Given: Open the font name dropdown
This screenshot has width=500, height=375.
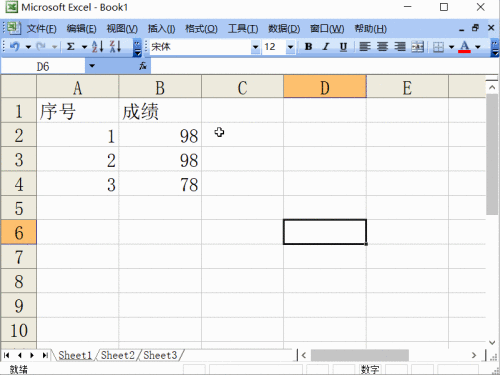Looking at the screenshot, I should pos(255,47).
